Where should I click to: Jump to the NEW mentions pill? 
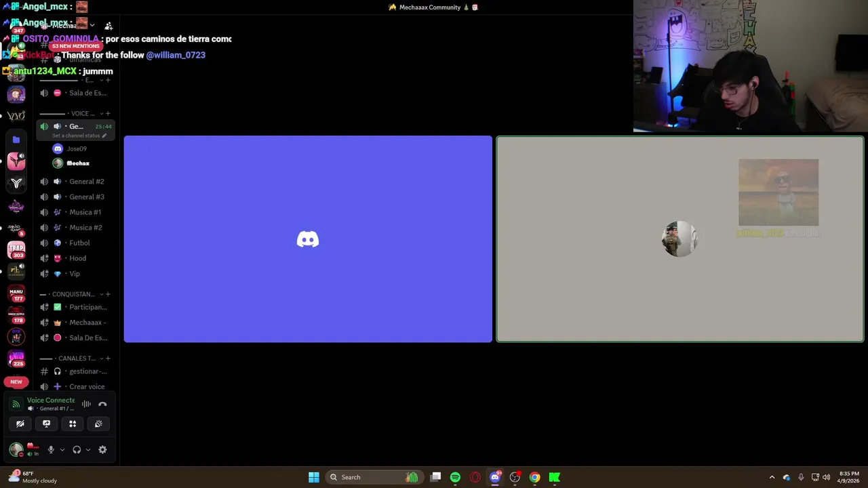pos(16,382)
